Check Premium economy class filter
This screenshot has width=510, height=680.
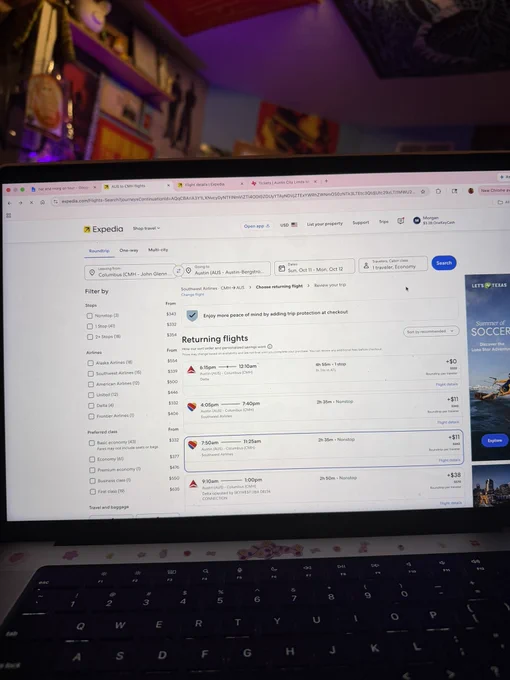tap(92, 470)
